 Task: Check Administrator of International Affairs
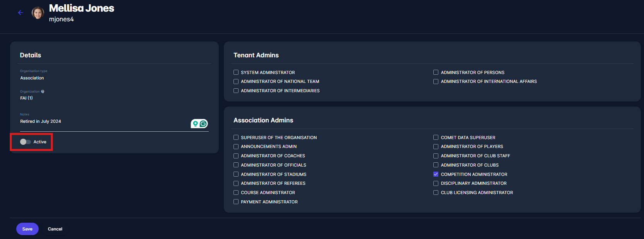pos(436,82)
